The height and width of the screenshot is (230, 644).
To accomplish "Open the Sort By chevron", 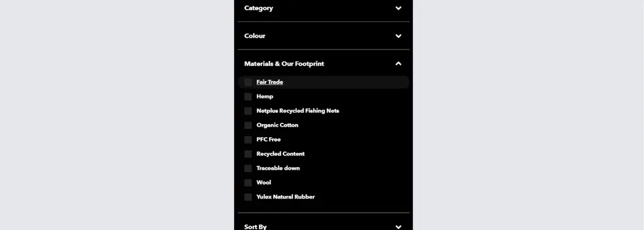I will point(398,227).
